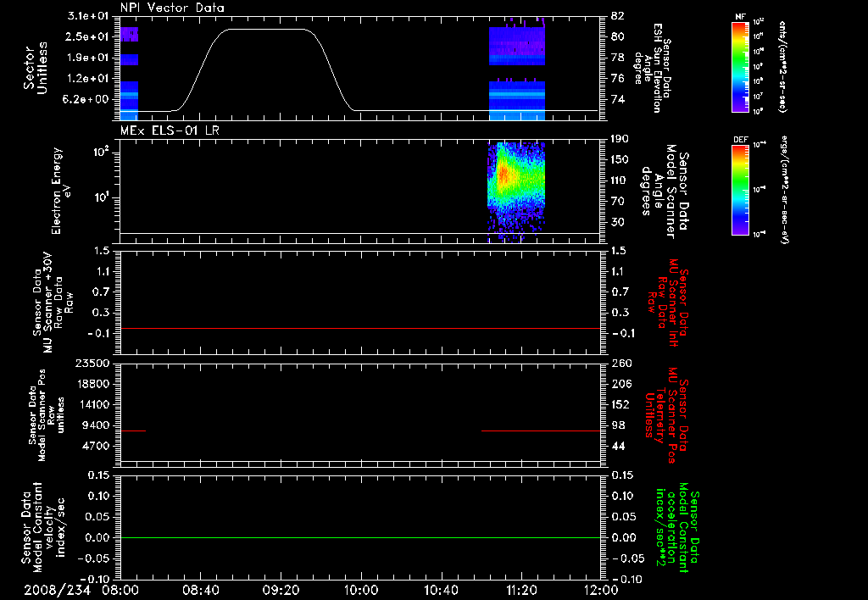Click the 74 degree sun elevation tick
The image size is (868, 600).
(617, 100)
